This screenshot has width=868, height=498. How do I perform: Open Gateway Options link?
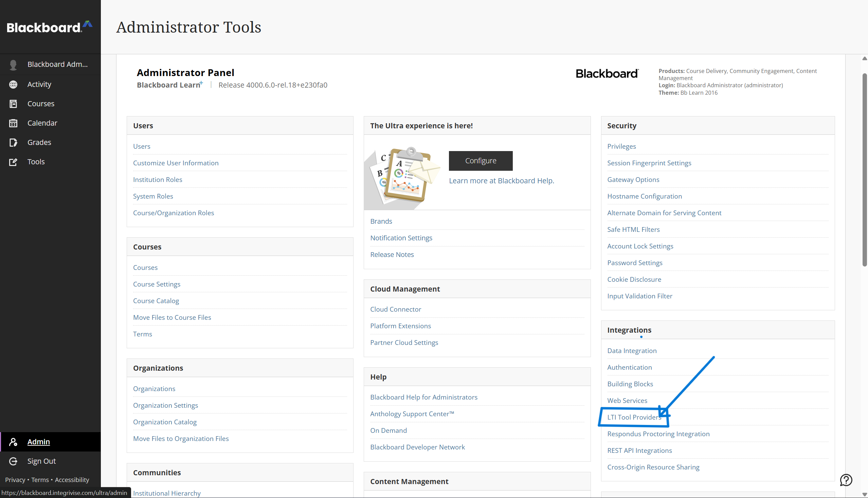633,180
